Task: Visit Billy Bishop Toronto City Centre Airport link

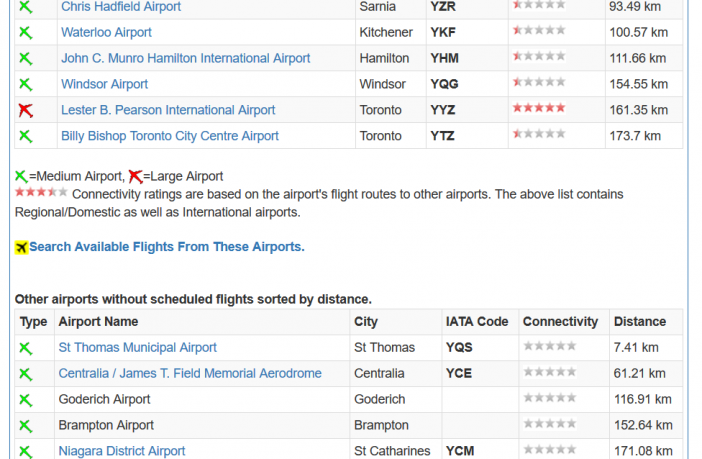Action: click(170, 136)
